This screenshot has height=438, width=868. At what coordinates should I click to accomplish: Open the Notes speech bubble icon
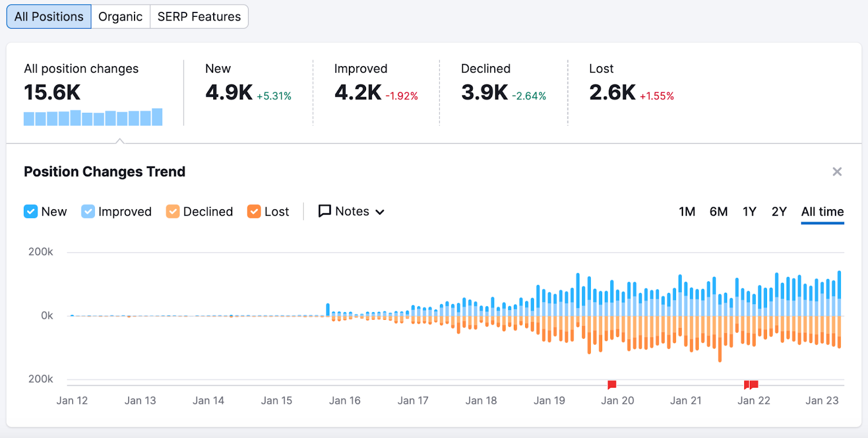(x=324, y=211)
